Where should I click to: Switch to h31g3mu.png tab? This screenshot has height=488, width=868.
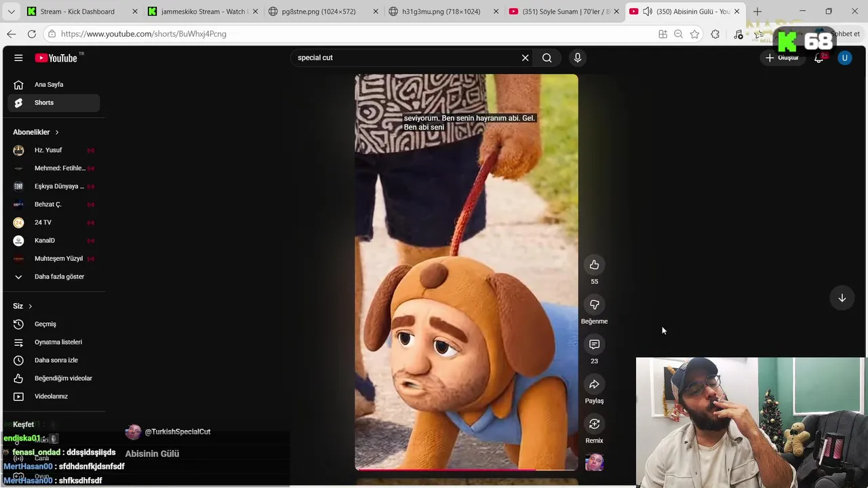[x=443, y=12]
